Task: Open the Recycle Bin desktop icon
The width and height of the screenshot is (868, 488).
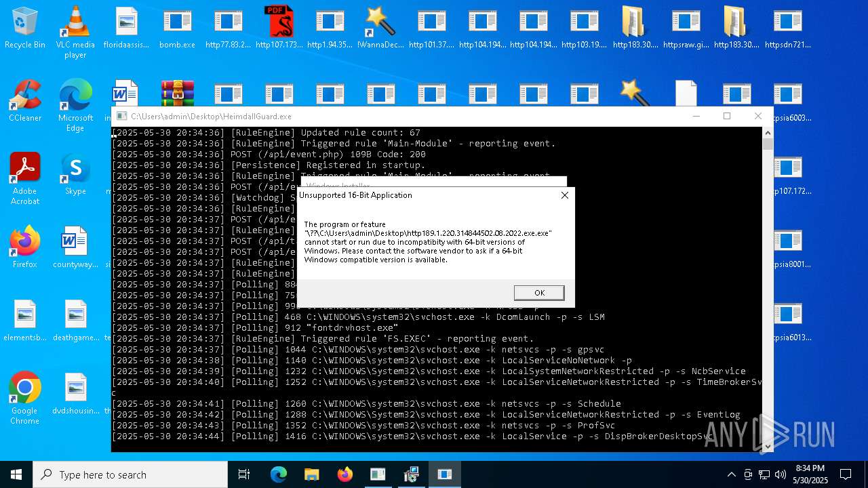Action: (x=25, y=28)
